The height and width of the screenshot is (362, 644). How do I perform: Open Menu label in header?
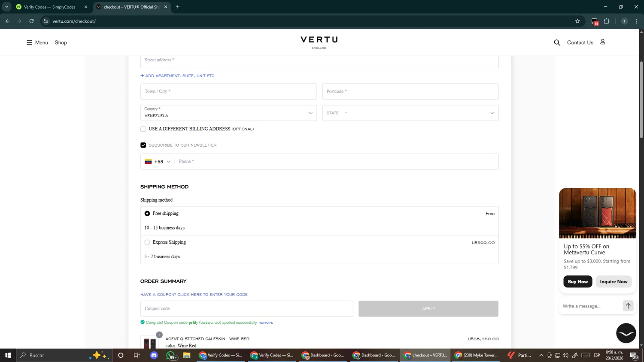pos(42,42)
